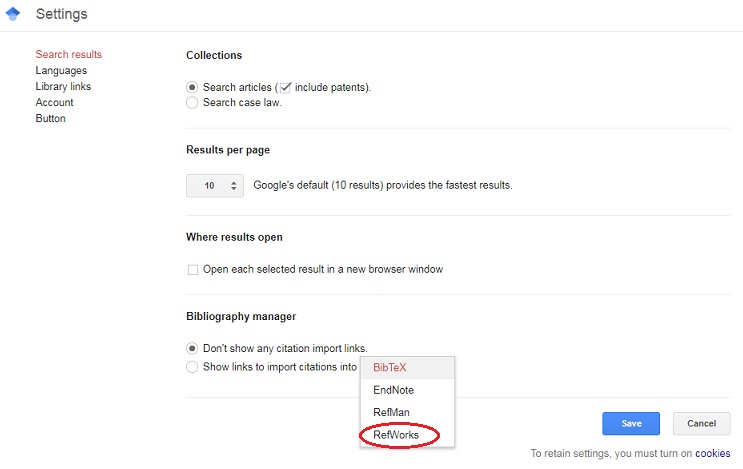Select Show links to import citations into
This screenshot has height=469, width=743.
coord(192,367)
